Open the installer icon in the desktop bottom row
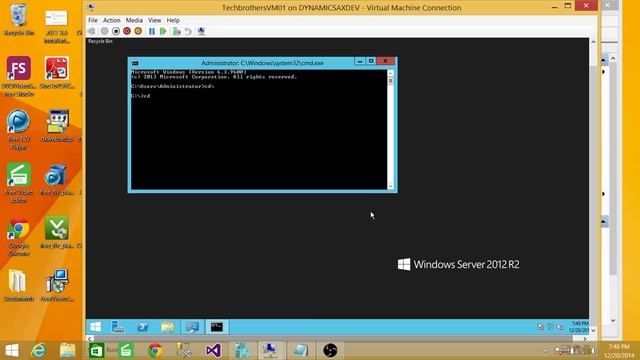The width and height of the screenshot is (640, 360). click(x=57, y=285)
